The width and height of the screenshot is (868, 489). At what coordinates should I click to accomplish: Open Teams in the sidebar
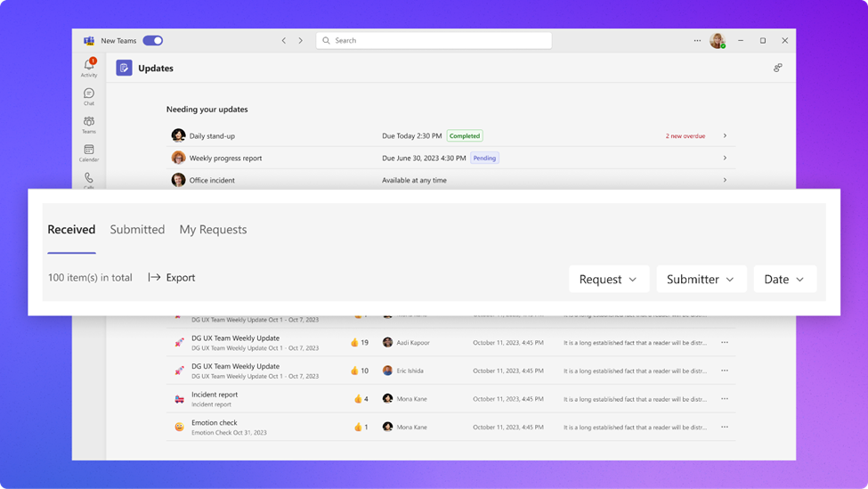[88, 125]
